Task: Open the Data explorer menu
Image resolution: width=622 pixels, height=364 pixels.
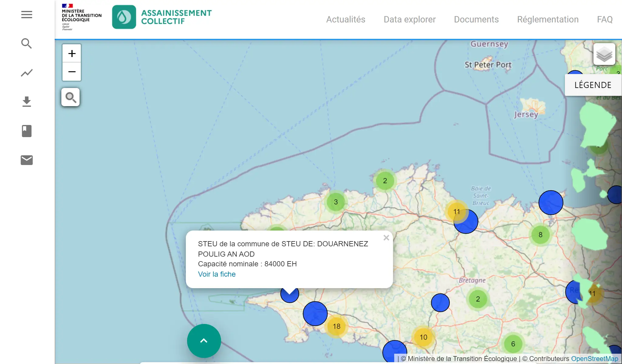Action: tap(410, 19)
